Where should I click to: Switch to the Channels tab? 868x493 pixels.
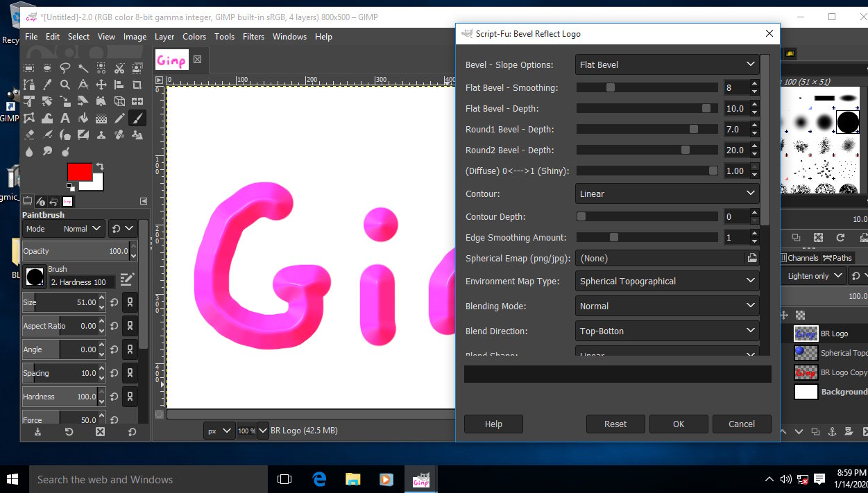[x=801, y=258]
